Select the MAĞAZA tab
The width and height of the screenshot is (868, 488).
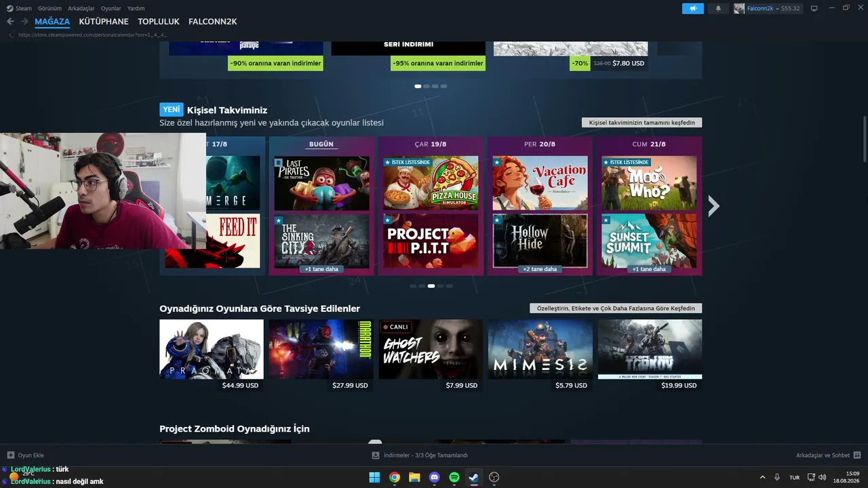point(52,22)
